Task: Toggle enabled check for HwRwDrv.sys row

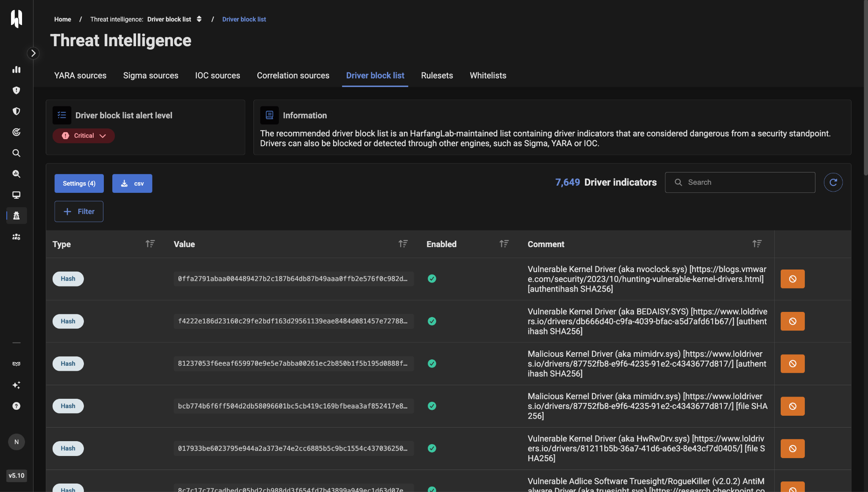Action: 432,448
